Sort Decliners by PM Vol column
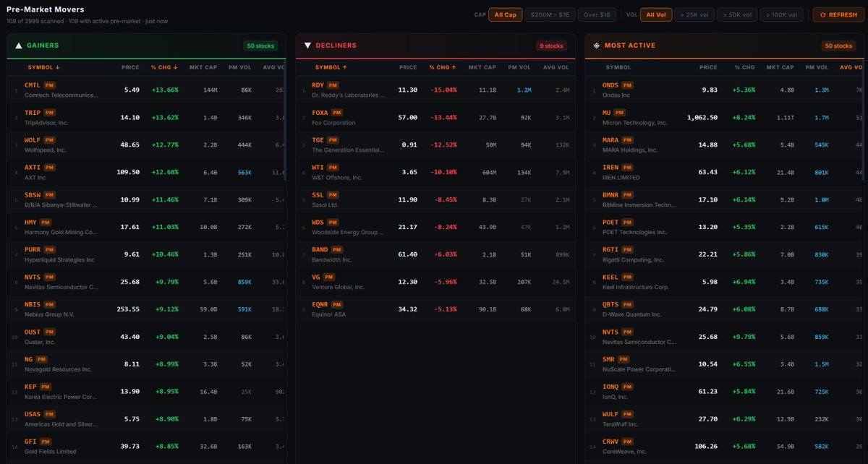Viewport: 868px width, 464px height. [x=520, y=67]
